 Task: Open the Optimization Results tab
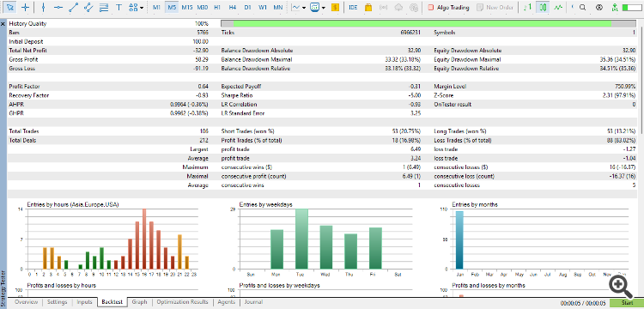[x=182, y=302]
